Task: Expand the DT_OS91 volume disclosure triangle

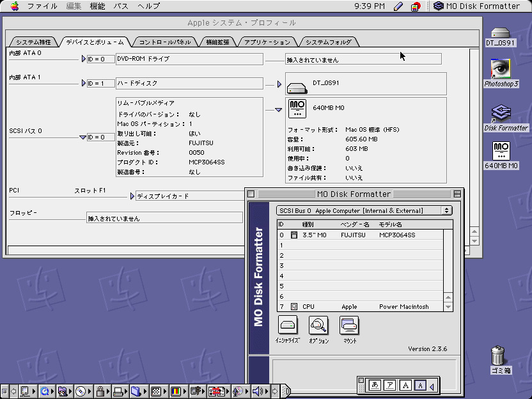Action: (279, 84)
